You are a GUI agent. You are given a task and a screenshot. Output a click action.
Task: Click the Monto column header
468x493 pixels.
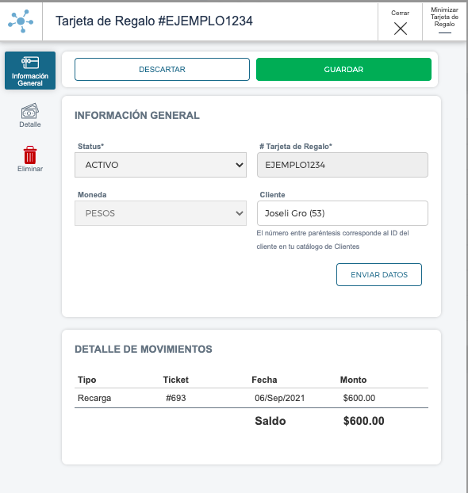(x=353, y=380)
